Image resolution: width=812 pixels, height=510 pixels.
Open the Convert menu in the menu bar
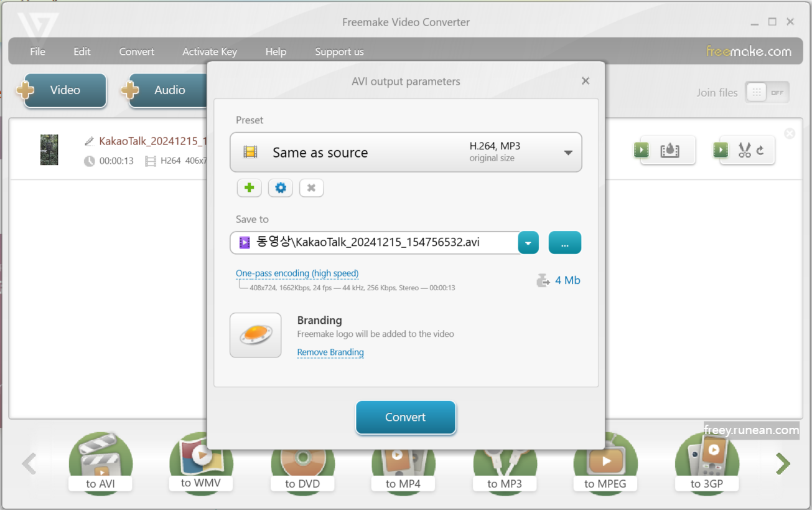coord(136,52)
